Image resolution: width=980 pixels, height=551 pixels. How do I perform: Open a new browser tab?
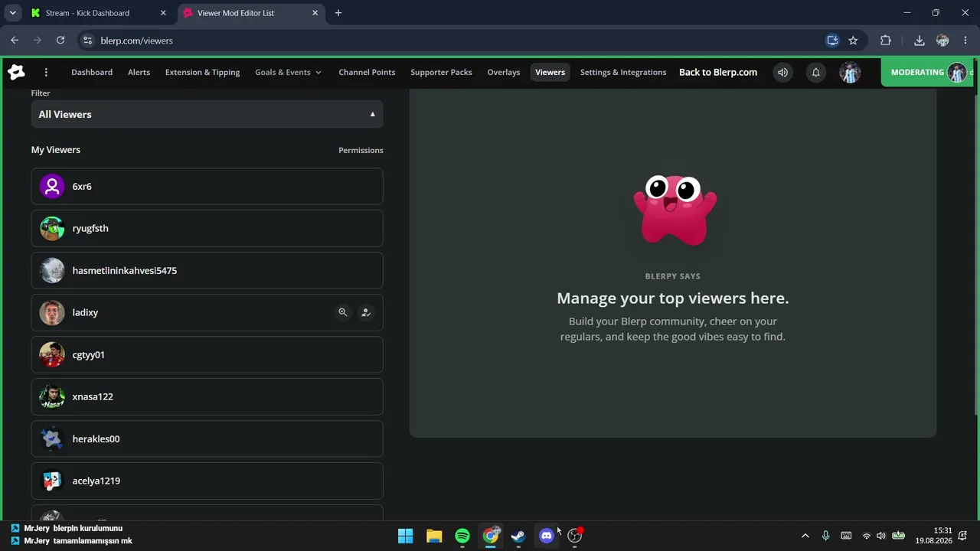coord(338,13)
